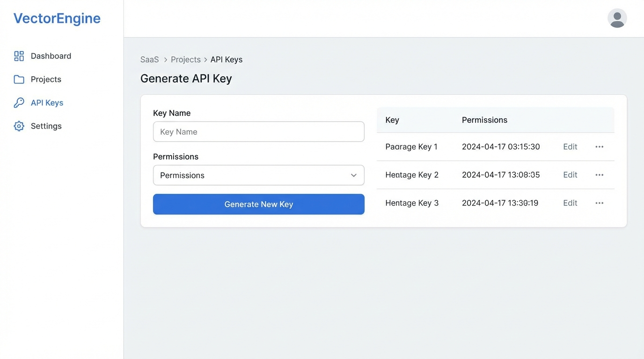Image resolution: width=644 pixels, height=359 pixels.
Task: Click the Settings gear icon
Action: [x=19, y=126]
